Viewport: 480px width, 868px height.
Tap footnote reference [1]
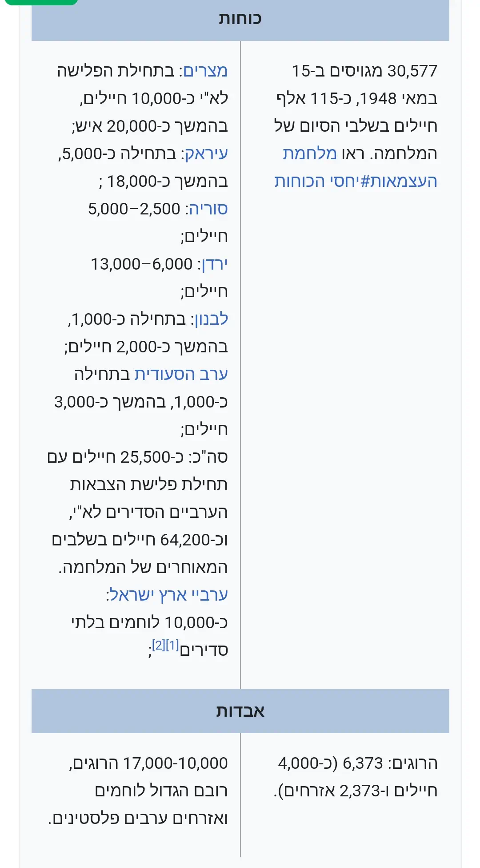click(172, 645)
